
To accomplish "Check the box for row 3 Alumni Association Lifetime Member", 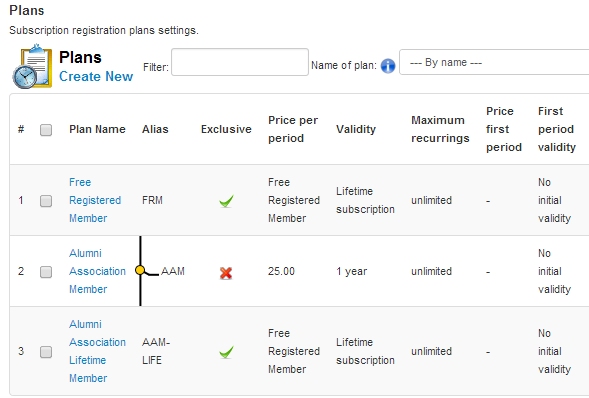I will pos(46,352).
